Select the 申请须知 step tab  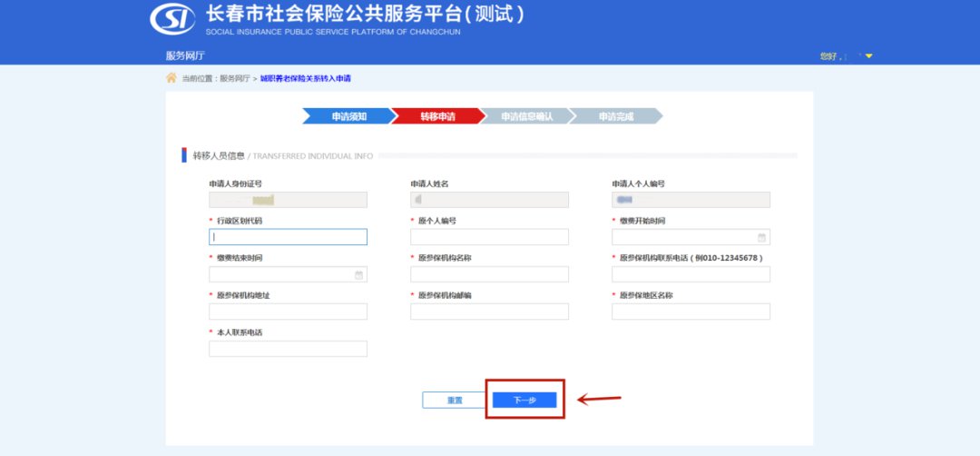[347, 116]
